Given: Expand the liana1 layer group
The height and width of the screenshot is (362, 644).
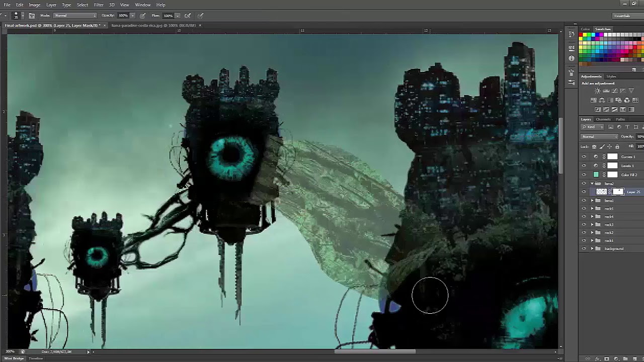Looking at the screenshot, I should [592, 201].
